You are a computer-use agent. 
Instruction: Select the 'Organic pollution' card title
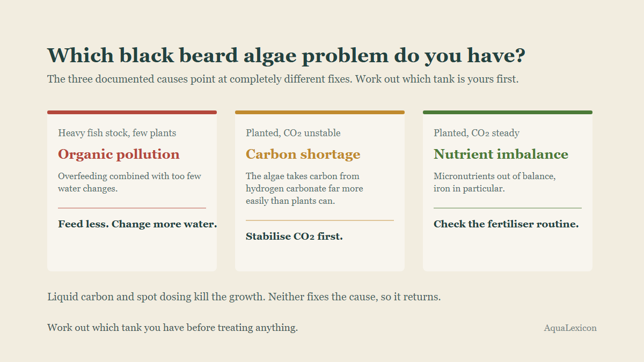click(119, 154)
